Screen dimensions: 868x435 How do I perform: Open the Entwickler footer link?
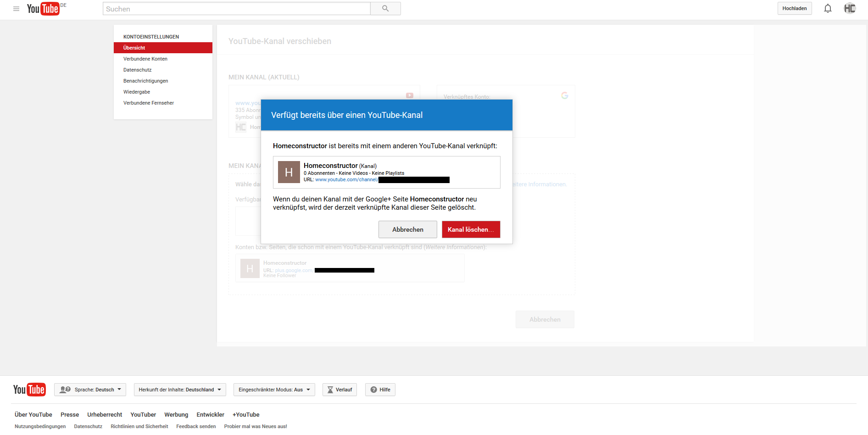(211, 415)
